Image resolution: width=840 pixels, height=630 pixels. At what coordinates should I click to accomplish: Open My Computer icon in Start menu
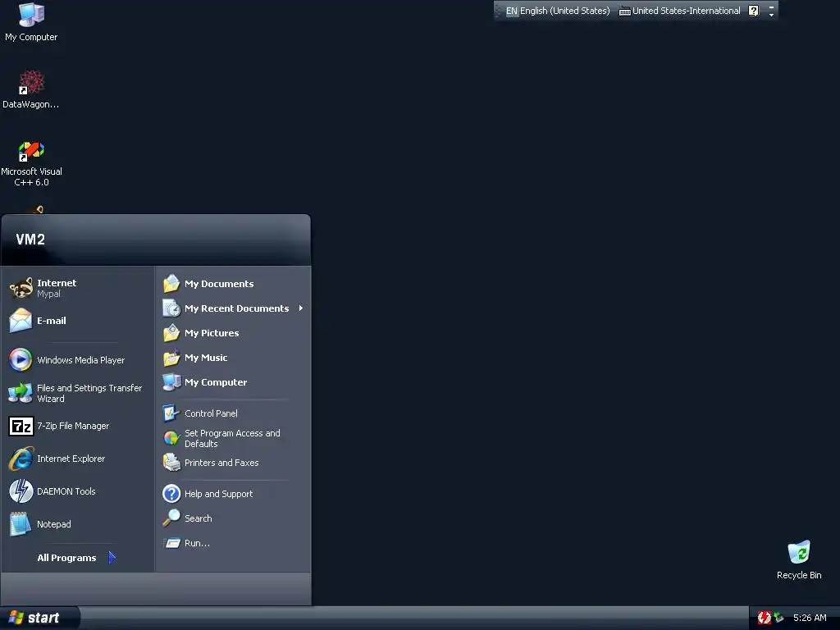click(171, 382)
